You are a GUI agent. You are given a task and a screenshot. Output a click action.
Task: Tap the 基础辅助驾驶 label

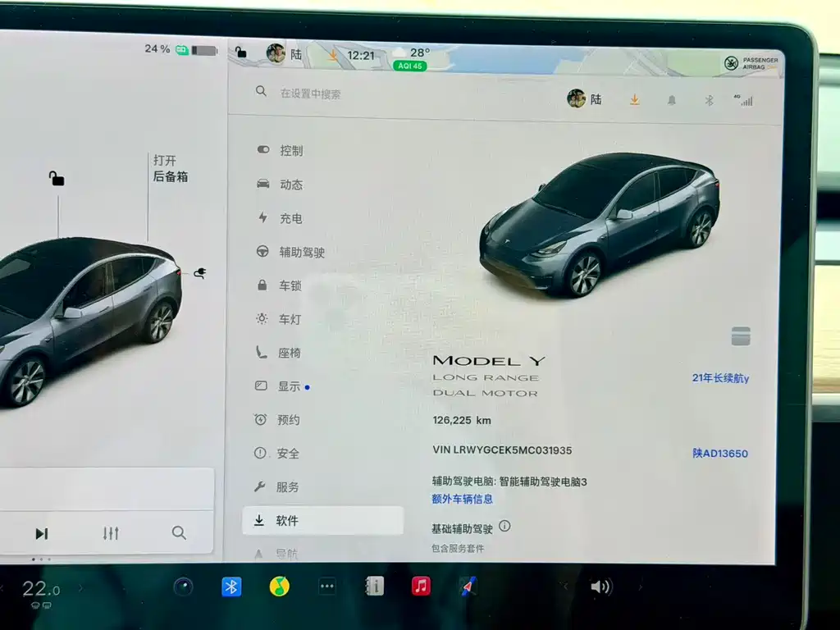point(462,529)
